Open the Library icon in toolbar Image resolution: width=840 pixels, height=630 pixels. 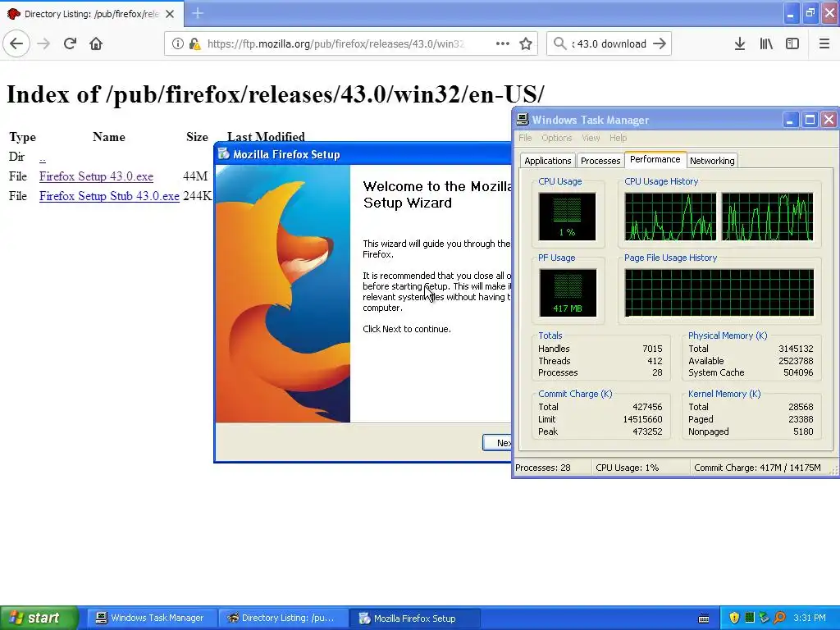coord(766,43)
